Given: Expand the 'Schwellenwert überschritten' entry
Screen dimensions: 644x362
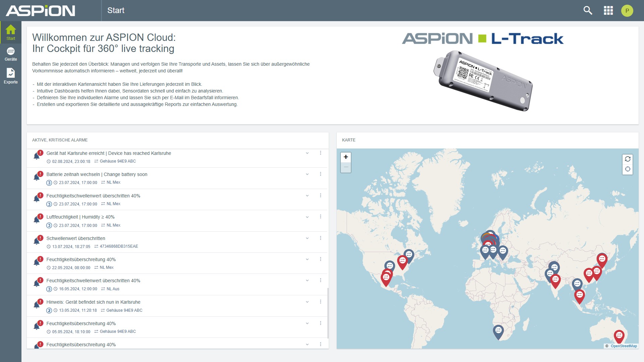Looking at the screenshot, I should pos(307,238).
